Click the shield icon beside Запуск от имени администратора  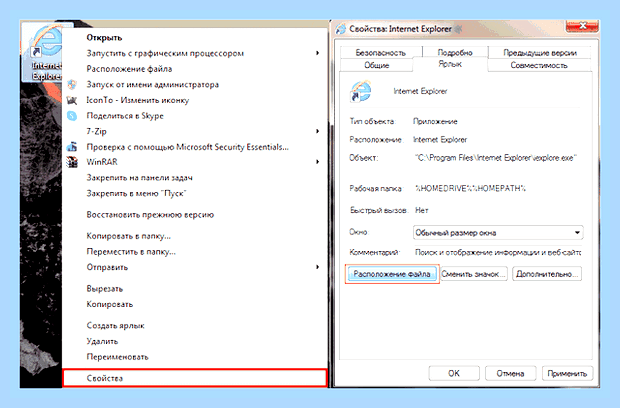pos(72,85)
